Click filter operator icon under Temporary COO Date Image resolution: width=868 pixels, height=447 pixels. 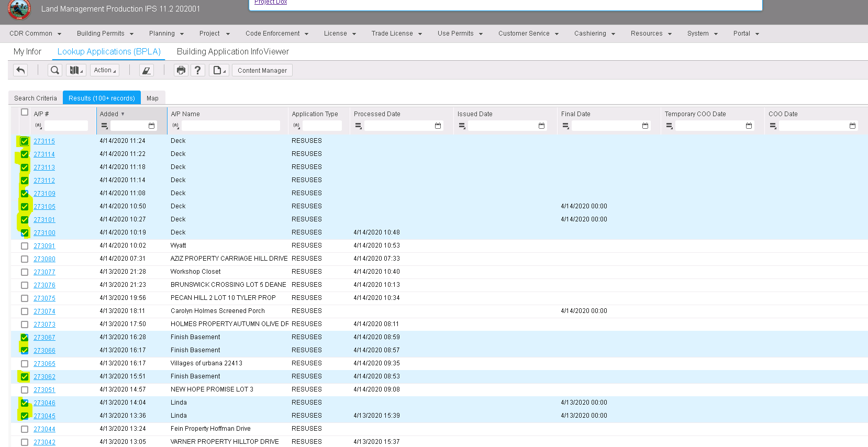click(x=670, y=126)
